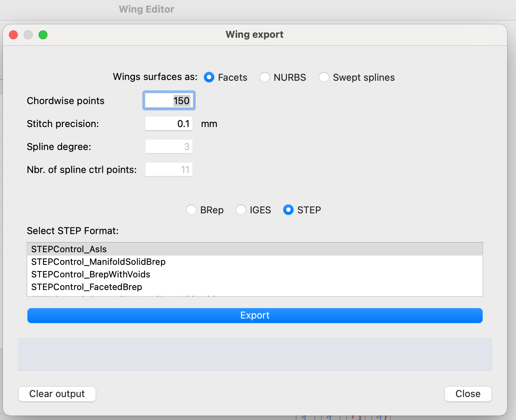This screenshot has height=420, width=516.
Task: Select the Swept splines radio button
Action: (324, 77)
